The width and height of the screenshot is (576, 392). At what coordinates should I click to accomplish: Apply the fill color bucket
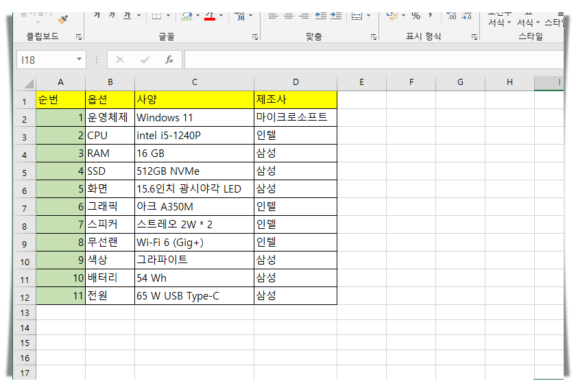(187, 15)
